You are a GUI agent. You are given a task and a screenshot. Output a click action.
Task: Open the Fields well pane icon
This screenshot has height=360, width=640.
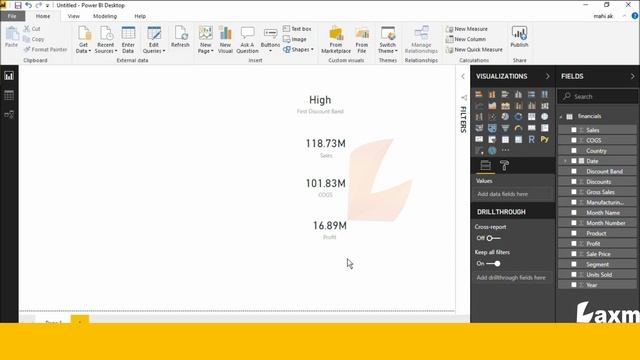pyautogui.click(x=485, y=165)
